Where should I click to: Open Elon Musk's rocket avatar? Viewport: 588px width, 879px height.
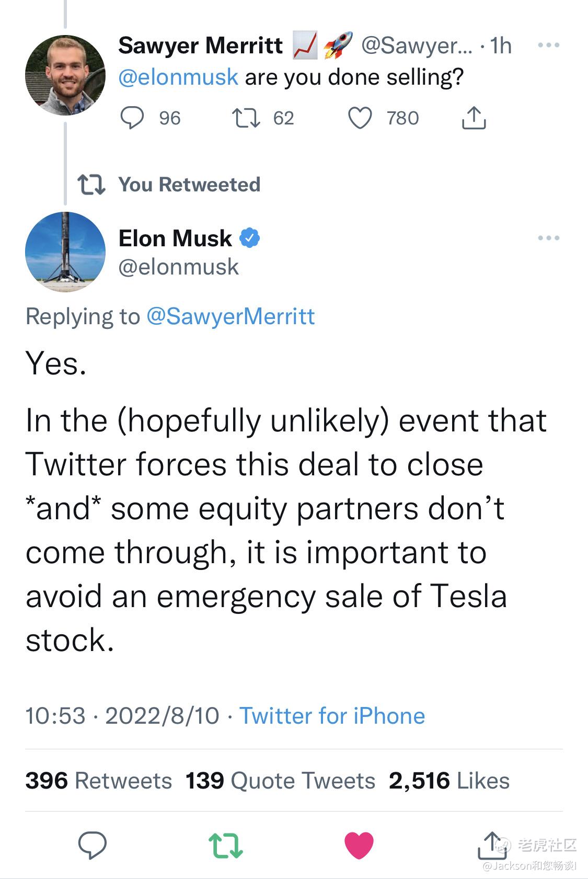(65, 252)
